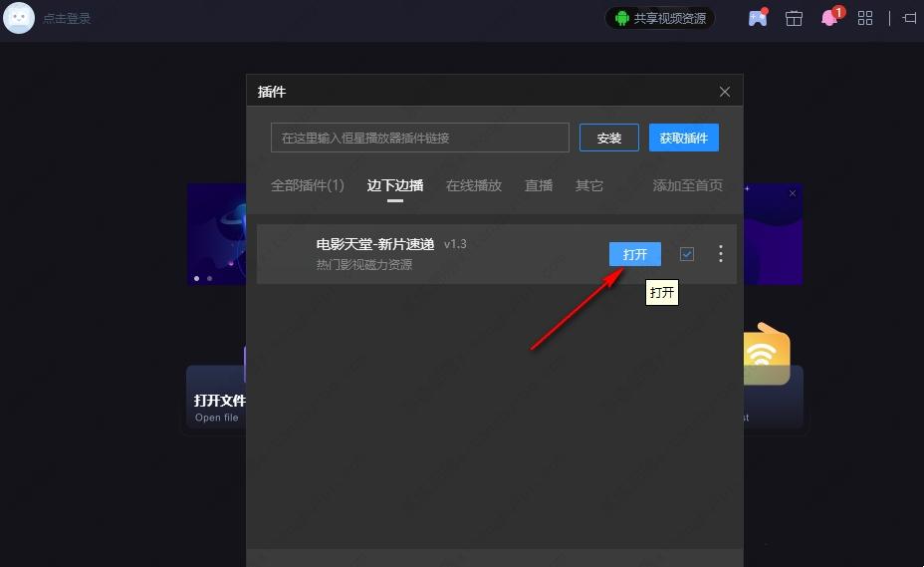Switch to the 全部插件(1) tab
Viewport: 924px width, 567px height.
[x=308, y=185]
